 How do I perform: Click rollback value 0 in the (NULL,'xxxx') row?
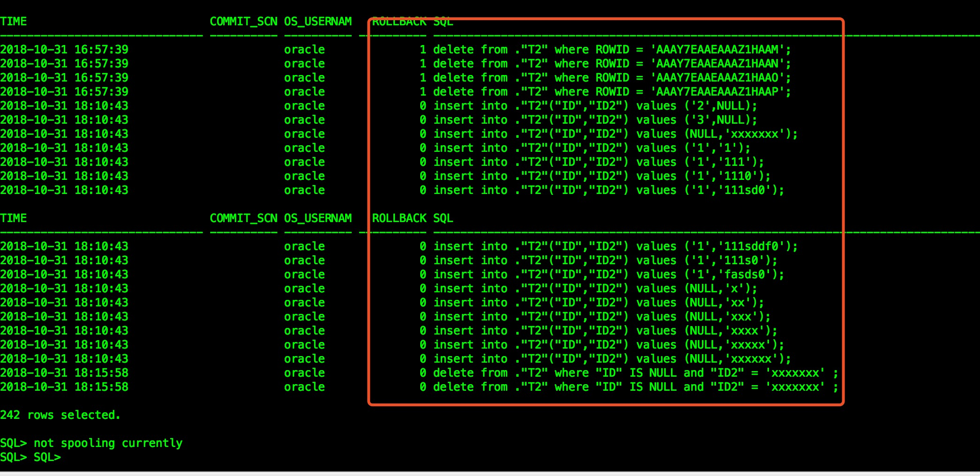click(x=423, y=331)
